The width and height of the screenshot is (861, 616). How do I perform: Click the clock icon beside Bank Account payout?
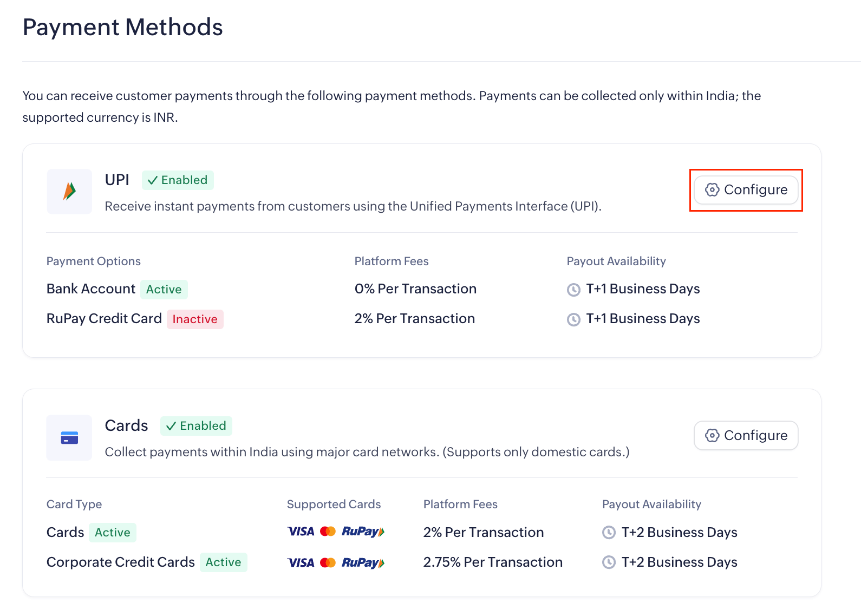pyautogui.click(x=573, y=290)
